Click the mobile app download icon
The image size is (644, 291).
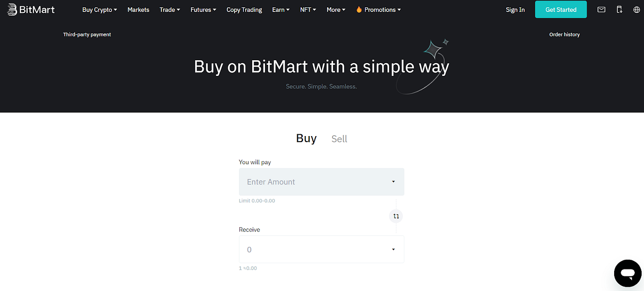620,9
